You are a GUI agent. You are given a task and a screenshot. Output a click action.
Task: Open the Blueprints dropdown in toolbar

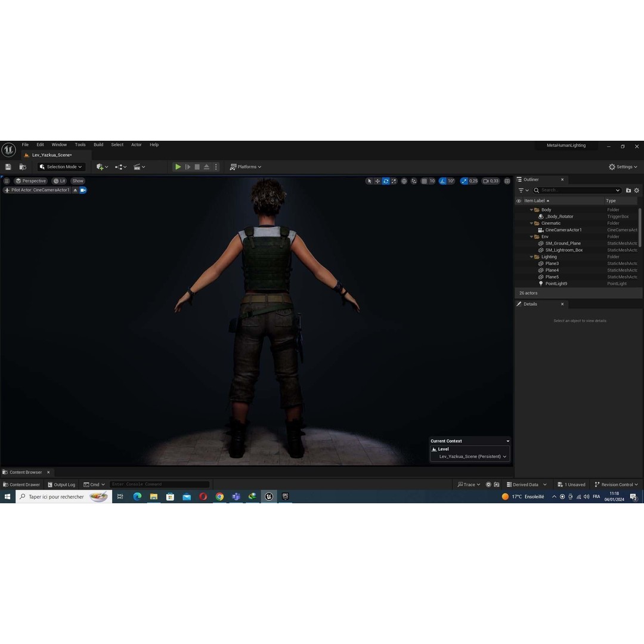point(120,167)
